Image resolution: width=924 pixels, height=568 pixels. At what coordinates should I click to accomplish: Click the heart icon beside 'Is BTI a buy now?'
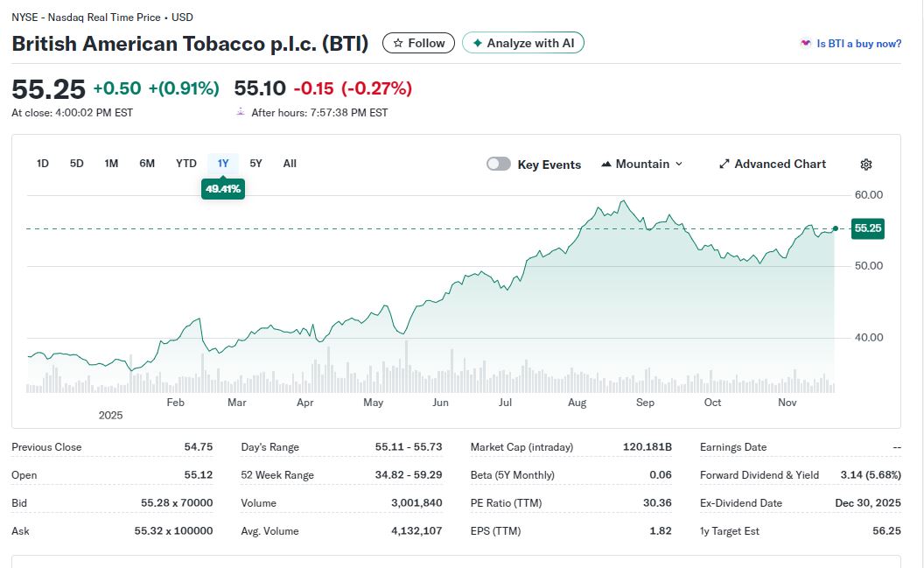coord(805,43)
